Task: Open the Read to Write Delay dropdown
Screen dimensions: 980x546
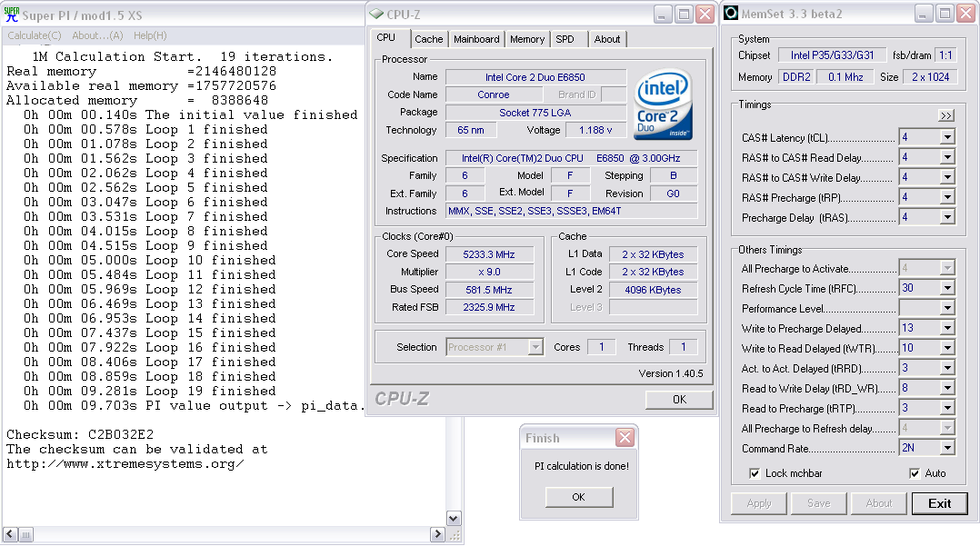Action: pyautogui.click(x=947, y=388)
